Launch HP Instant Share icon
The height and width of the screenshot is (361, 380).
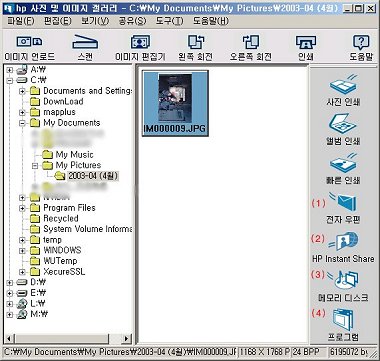(344, 241)
